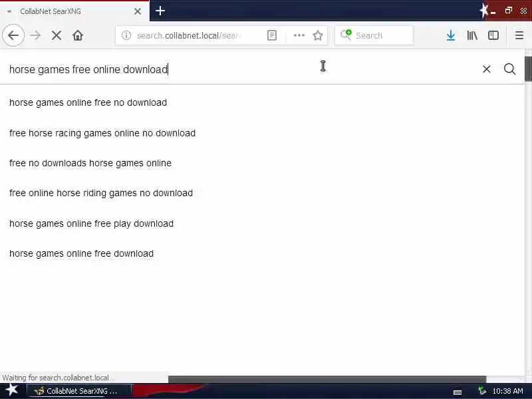Select 'horse games online free play download'
The height and width of the screenshot is (399, 532).
tap(91, 223)
